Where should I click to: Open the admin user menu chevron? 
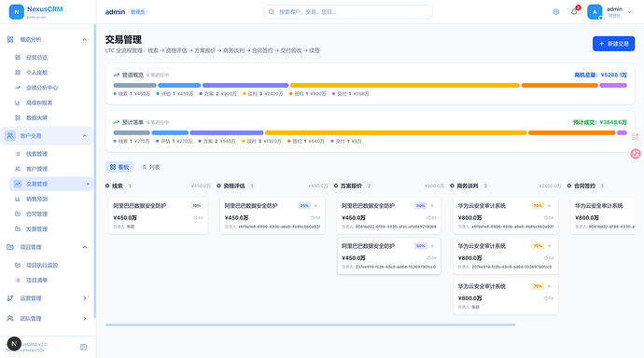(630, 12)
